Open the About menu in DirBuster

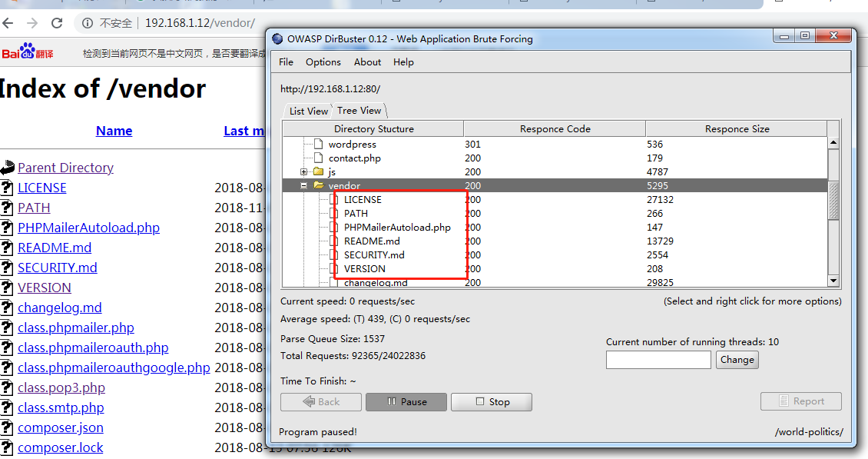368,62
